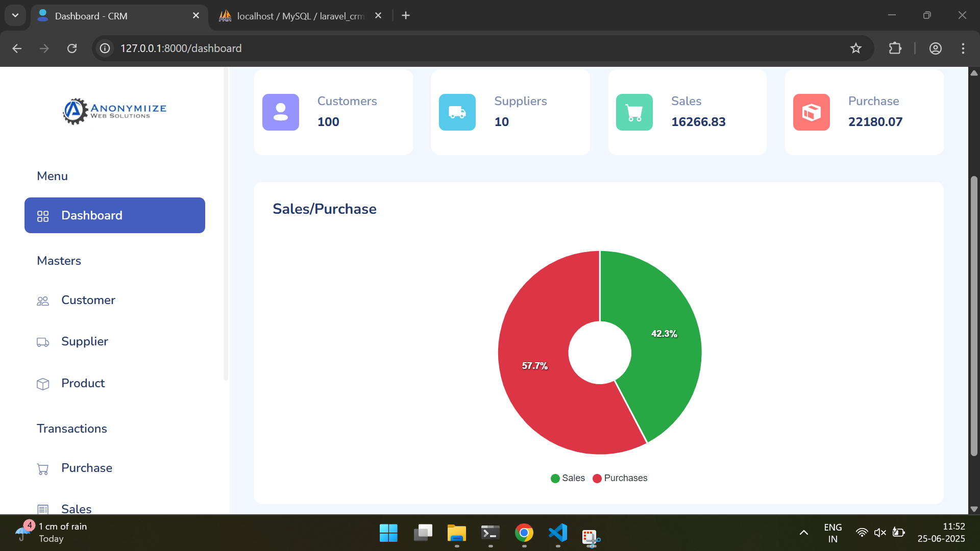
Task: Click the Suppliers count 10
Action: coord(501,122)
